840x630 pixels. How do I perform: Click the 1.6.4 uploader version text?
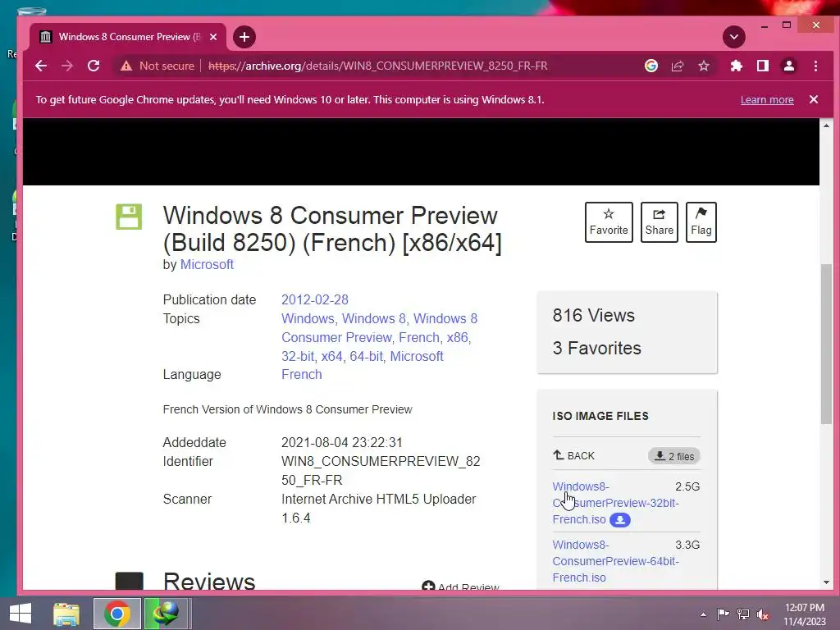coord(295,518)
